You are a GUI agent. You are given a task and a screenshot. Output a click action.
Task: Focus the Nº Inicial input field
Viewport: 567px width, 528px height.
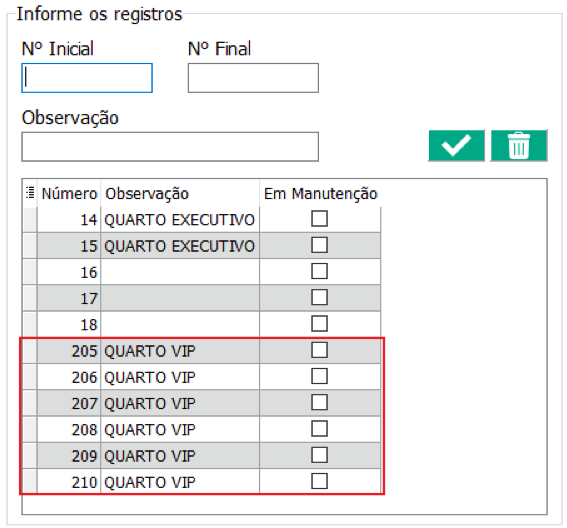87,78
